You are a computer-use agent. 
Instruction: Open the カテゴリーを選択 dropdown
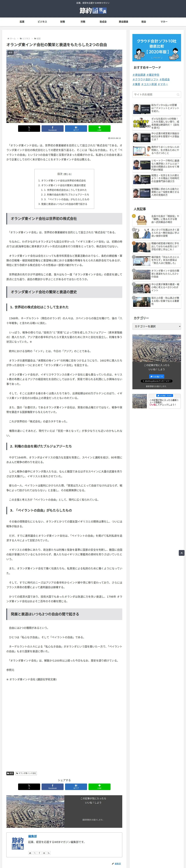(x=157, y=326)
